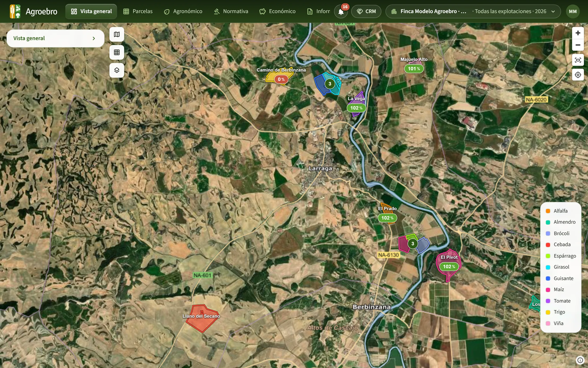Fit map to extent icon

tap(578, 60)
